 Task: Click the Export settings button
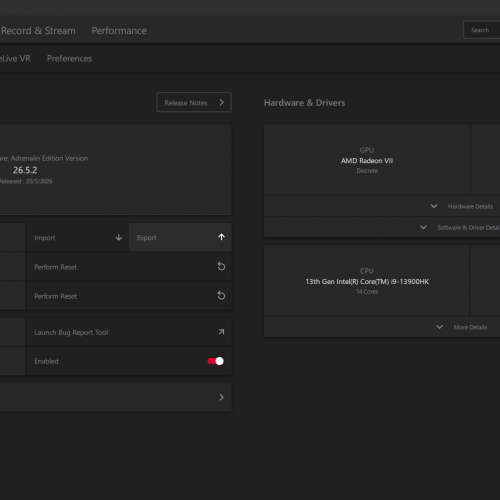click(x=180, y=237)
